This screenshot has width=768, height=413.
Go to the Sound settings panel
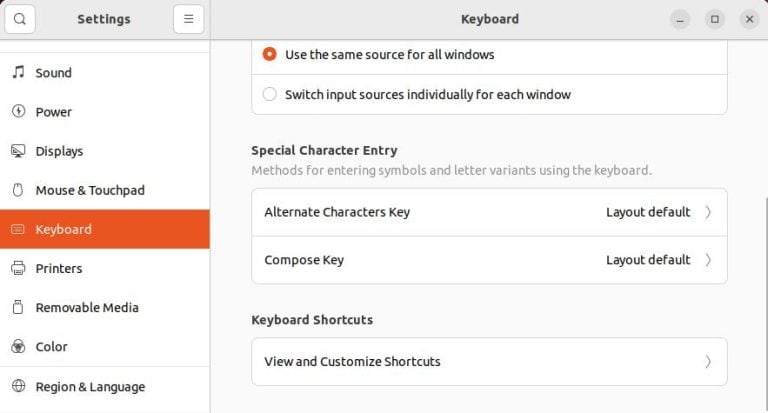[x=54, y=72]
